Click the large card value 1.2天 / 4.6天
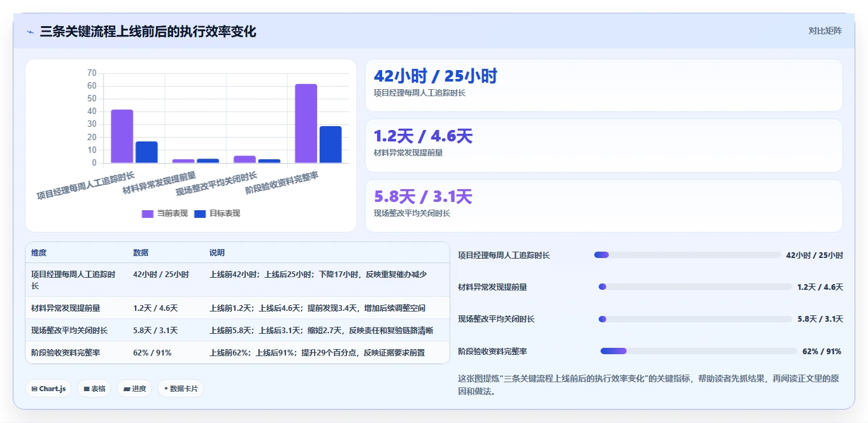The height and width of the screenshot is (423, 868). (423, 136)
